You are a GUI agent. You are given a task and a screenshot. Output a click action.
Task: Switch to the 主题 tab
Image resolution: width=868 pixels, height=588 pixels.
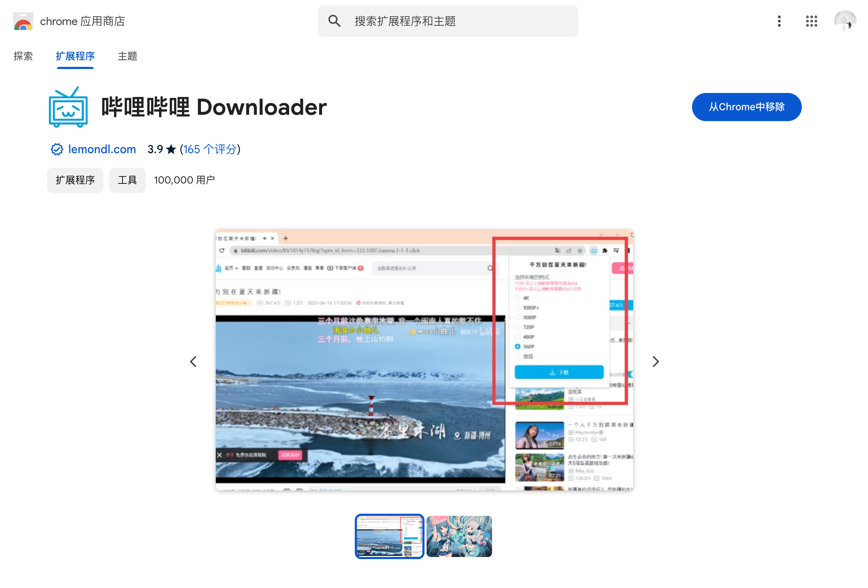pos(127,56)
